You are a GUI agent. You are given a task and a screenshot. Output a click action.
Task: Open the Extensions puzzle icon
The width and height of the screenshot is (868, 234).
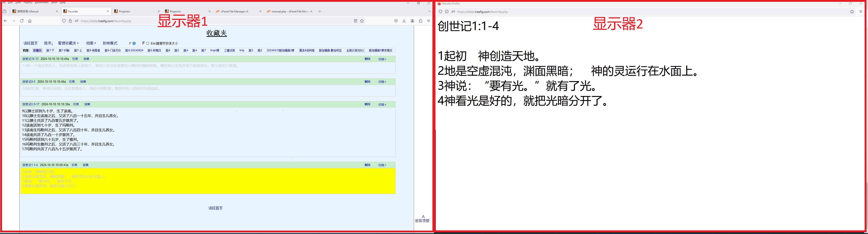420,21
